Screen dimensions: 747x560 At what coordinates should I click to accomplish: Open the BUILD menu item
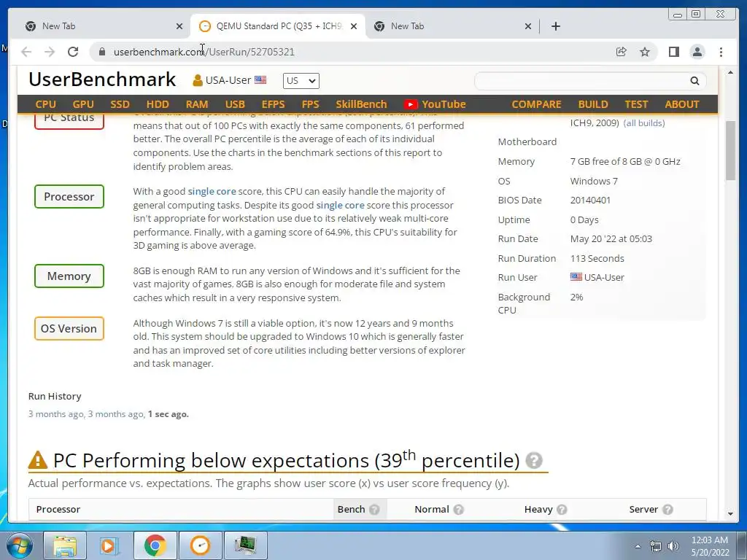[x=593, y=104]
